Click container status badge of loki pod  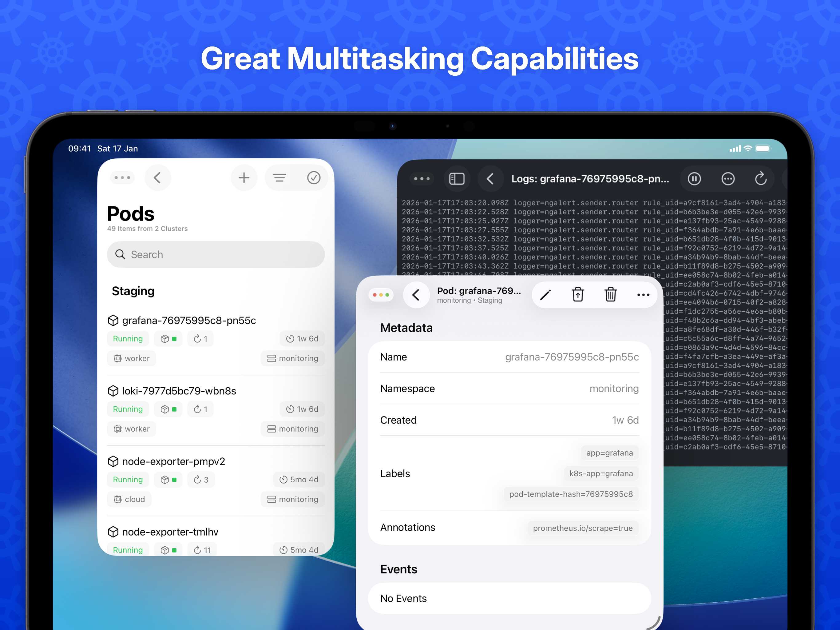168,410
